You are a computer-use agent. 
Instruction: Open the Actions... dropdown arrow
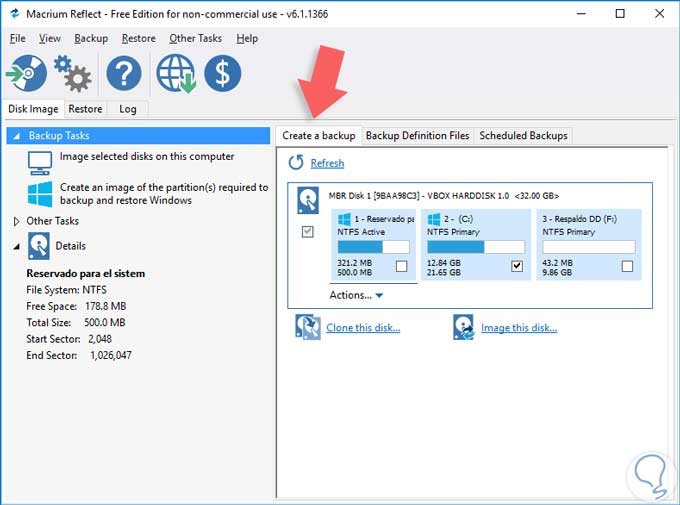click(x=379, y=295)
